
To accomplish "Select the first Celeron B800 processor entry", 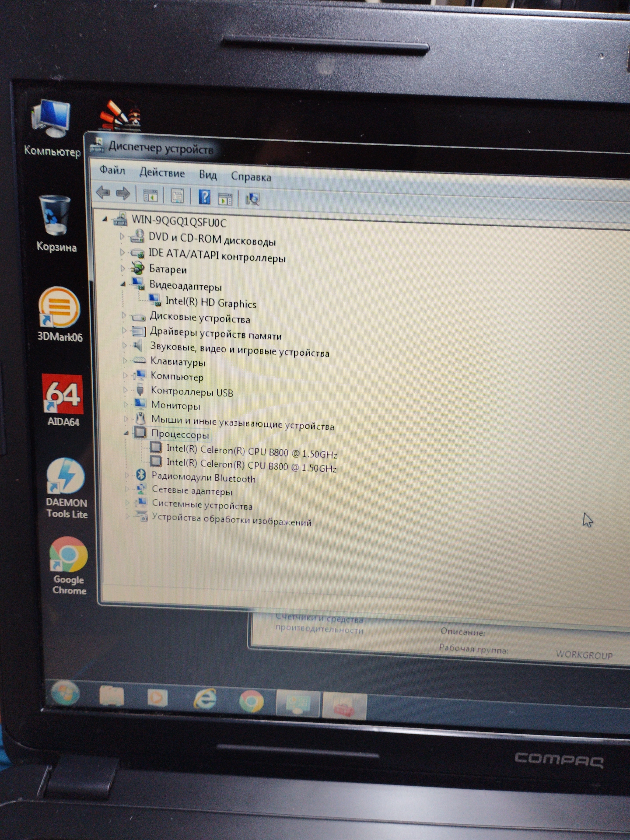I will point(252,451).
